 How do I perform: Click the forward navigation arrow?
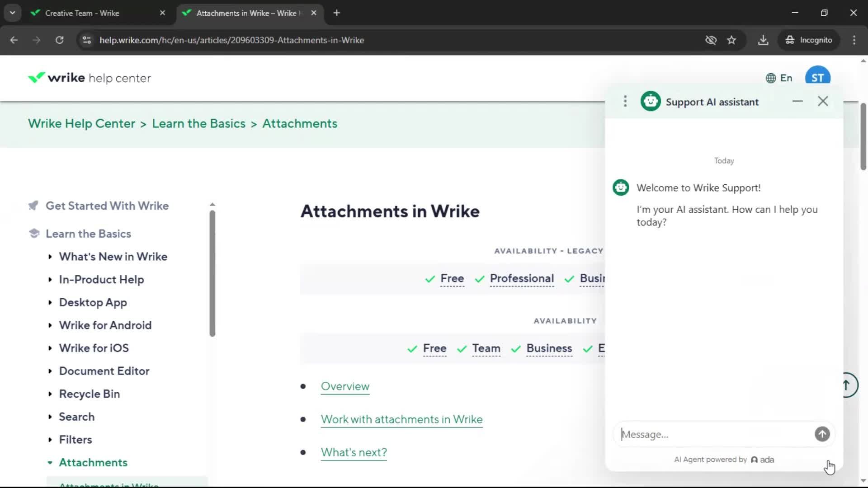(x=37, y=40)
